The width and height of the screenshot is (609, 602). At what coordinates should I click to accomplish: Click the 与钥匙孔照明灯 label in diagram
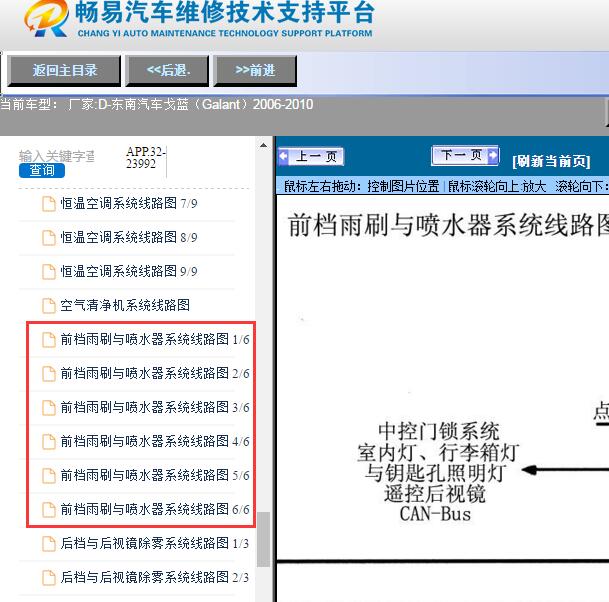435,473
